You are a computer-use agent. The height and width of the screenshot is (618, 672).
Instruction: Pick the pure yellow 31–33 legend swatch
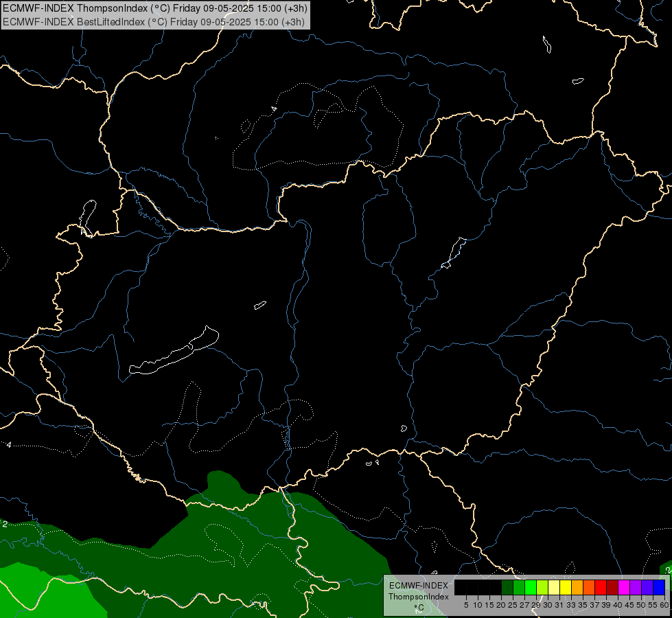click(x=566, y=587)
